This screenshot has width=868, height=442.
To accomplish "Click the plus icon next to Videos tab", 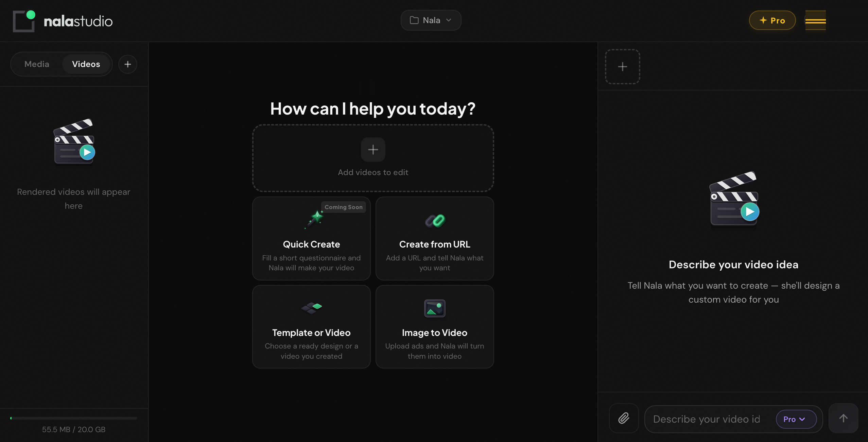I will 128,64.
